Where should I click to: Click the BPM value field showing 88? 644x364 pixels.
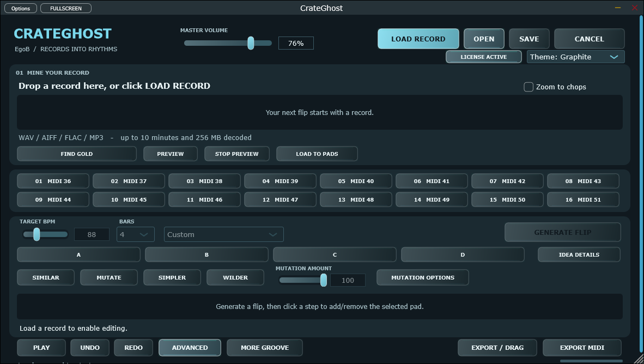pyautogui.click(x=92, y=235)
